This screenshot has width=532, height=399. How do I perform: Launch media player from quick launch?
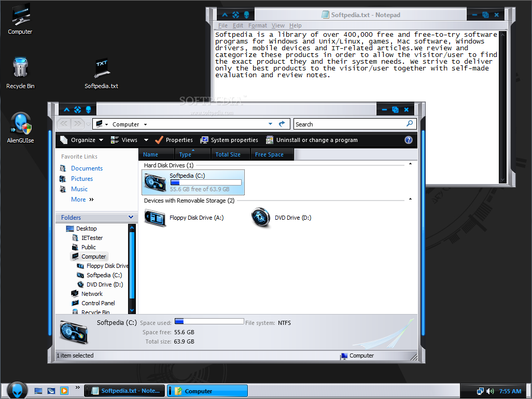click(64, 391)
